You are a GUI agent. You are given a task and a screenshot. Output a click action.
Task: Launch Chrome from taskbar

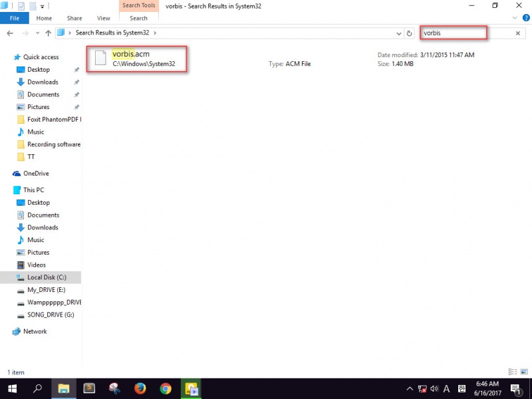(166, 389)
